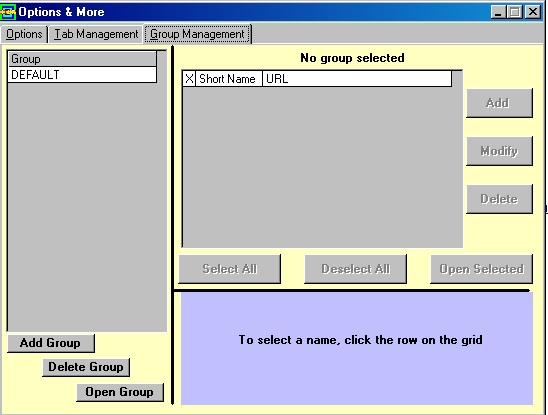Click the Add Group button
This screenshot has height=415, width=548.
coord(51,343)
